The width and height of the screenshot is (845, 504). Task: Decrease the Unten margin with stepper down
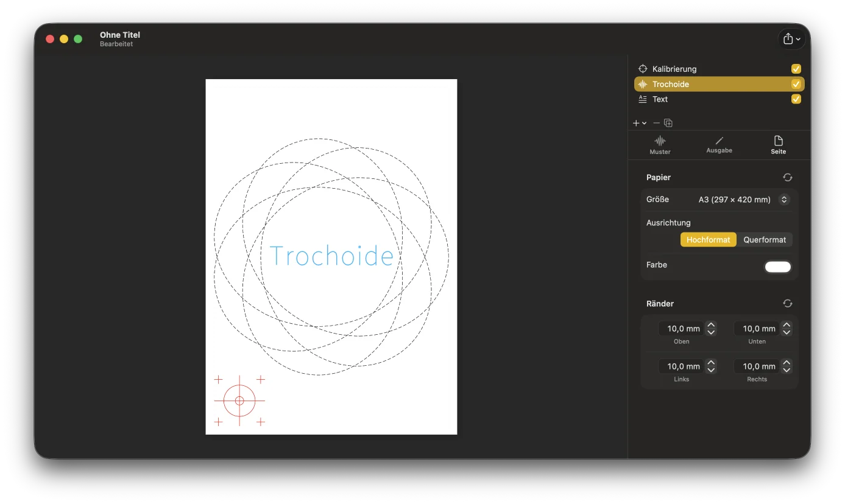[x=787, y=332]
